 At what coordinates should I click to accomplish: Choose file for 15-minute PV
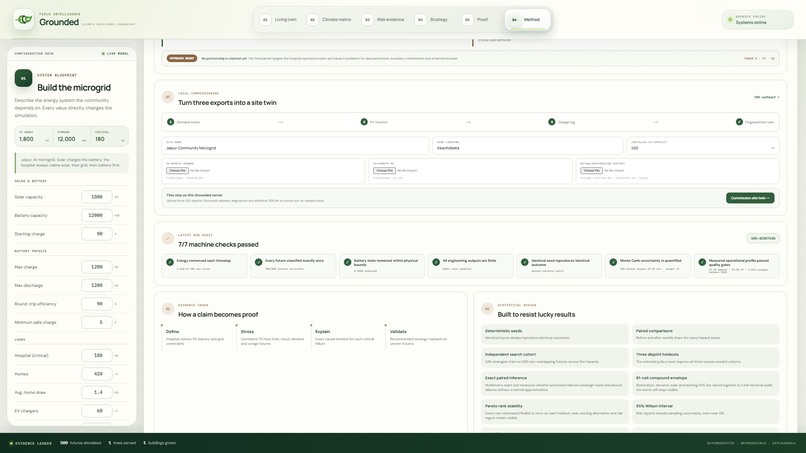(384, 171)
